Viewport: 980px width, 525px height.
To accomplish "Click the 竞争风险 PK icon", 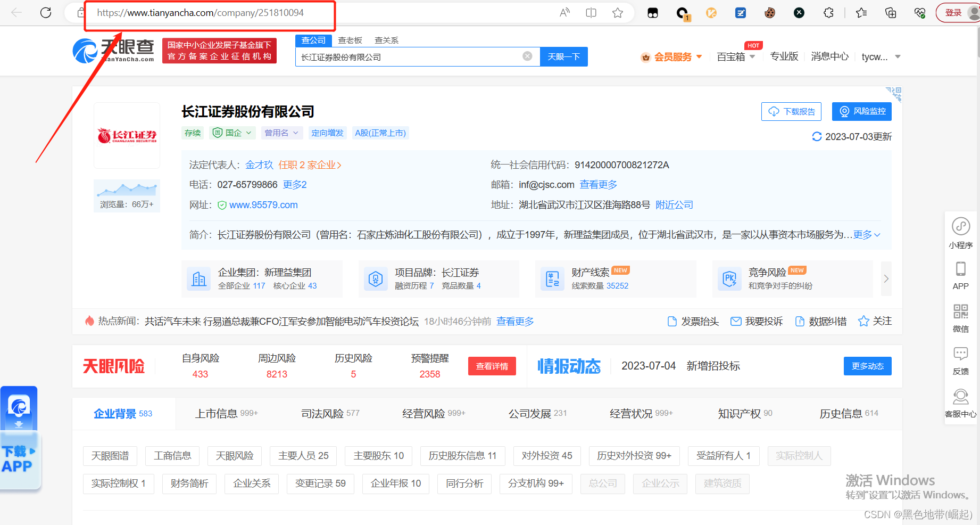I will 729,279.
